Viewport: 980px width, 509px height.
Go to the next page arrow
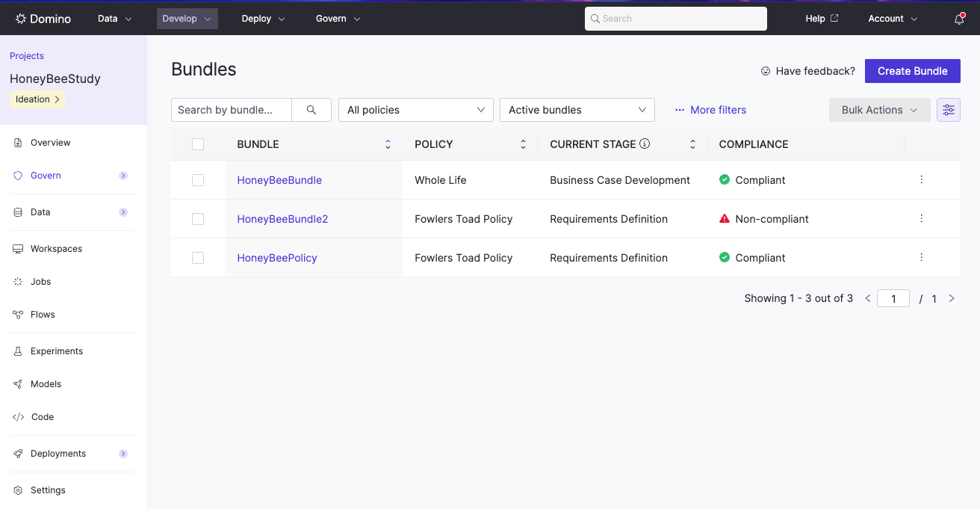(x=952, y=298)
